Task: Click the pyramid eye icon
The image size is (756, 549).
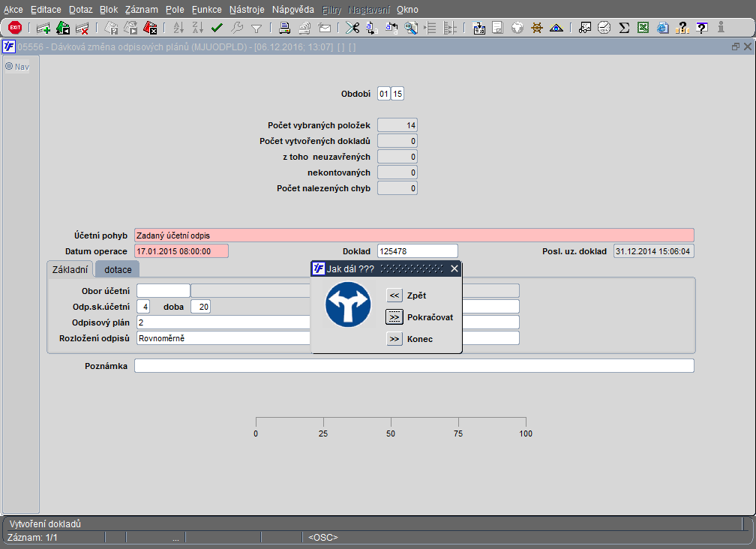Action: tap(556, 28)
